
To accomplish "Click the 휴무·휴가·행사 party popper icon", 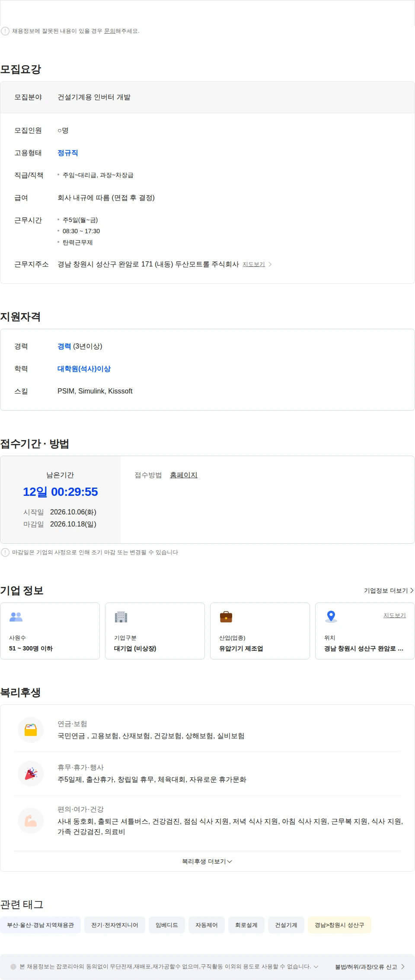I will (31, 774).
